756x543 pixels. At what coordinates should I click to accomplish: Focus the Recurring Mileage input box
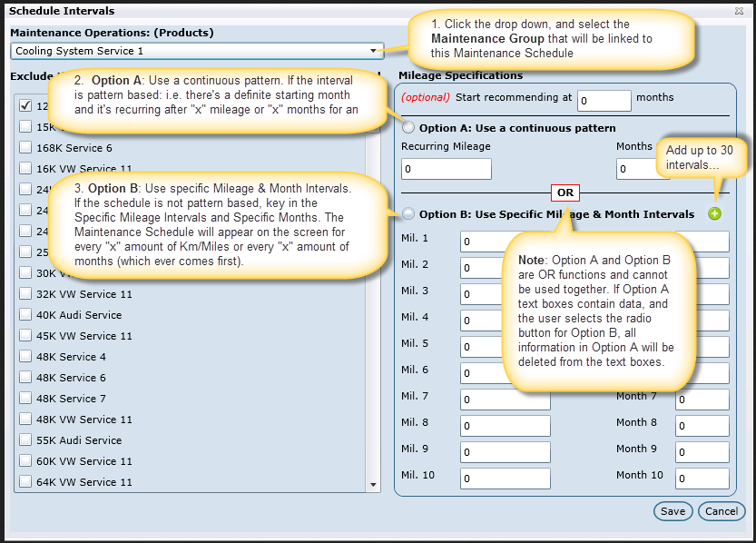click(x=447, y=169)
